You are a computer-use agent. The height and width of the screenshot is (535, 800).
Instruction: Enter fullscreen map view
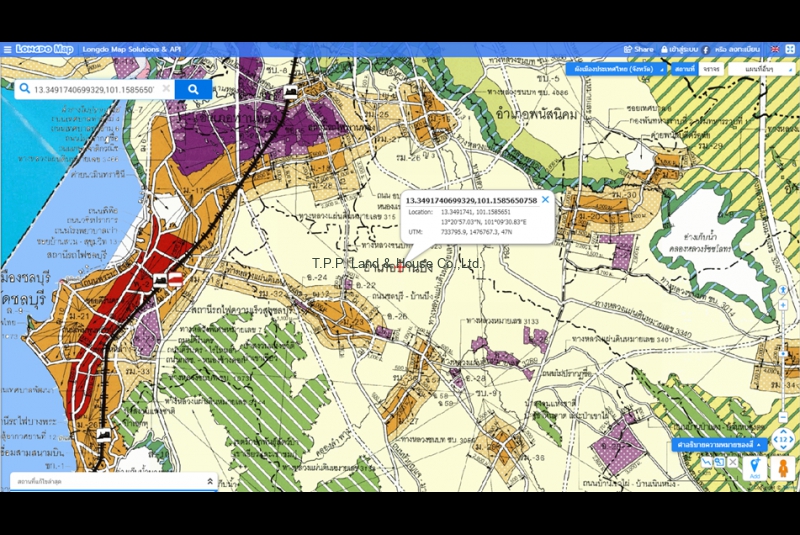[790, 49]
